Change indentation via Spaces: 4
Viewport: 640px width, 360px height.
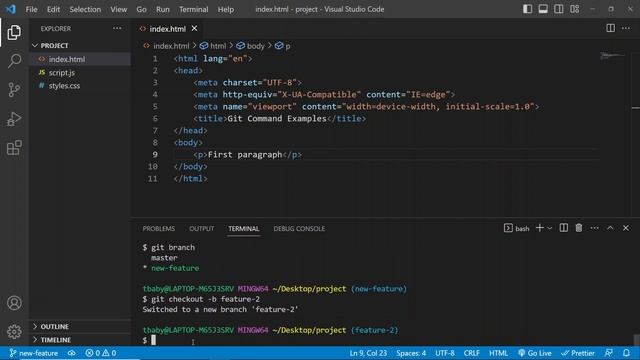pyautogui.click(x=411, y=353)
